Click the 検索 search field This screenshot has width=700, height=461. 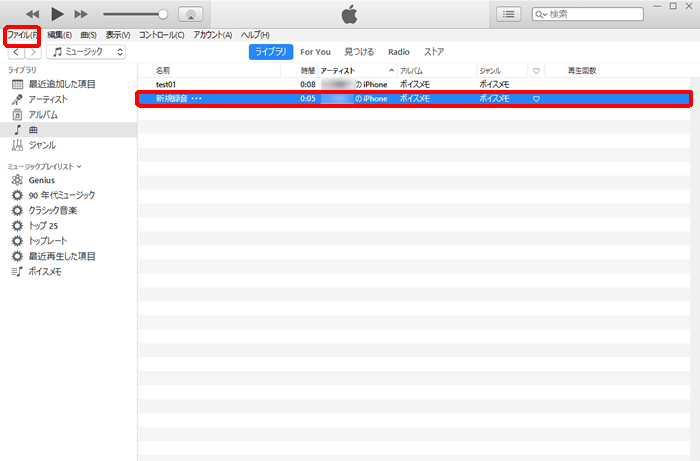coord(588,14)
